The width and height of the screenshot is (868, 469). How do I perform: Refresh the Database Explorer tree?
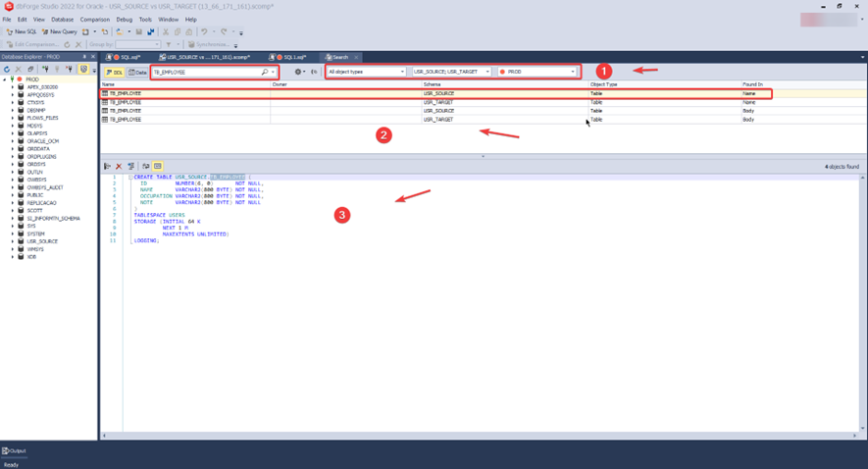click(7, 70)
